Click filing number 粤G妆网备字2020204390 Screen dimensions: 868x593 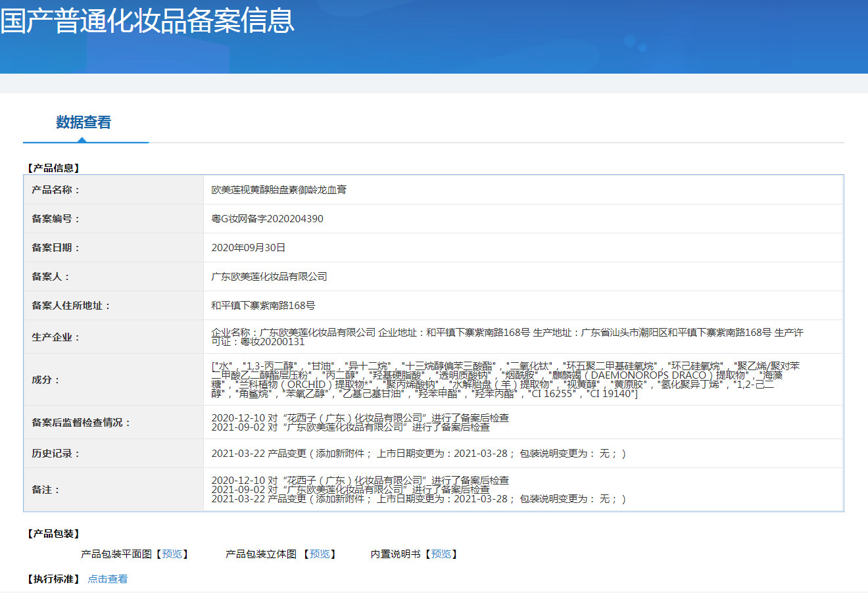pos(267,219)
